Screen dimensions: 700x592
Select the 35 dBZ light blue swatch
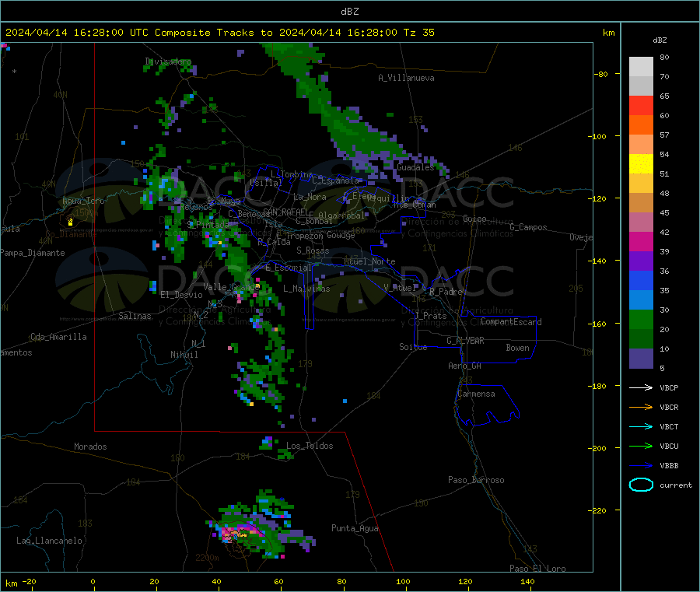coord(641,300)
